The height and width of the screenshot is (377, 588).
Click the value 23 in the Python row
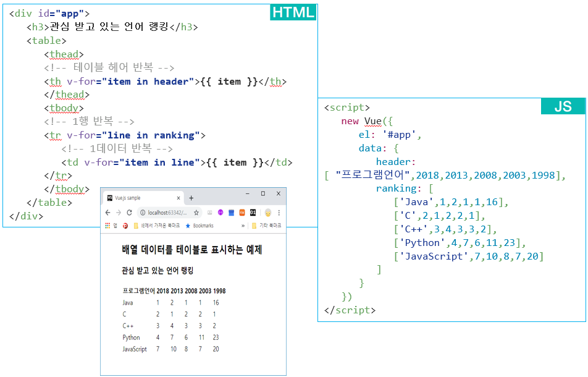pos(216,337)
